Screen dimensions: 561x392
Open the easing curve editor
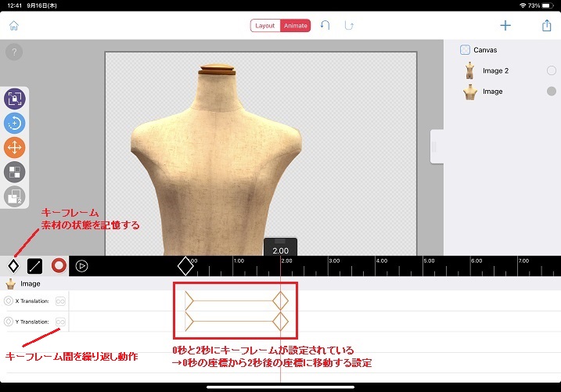35,265
